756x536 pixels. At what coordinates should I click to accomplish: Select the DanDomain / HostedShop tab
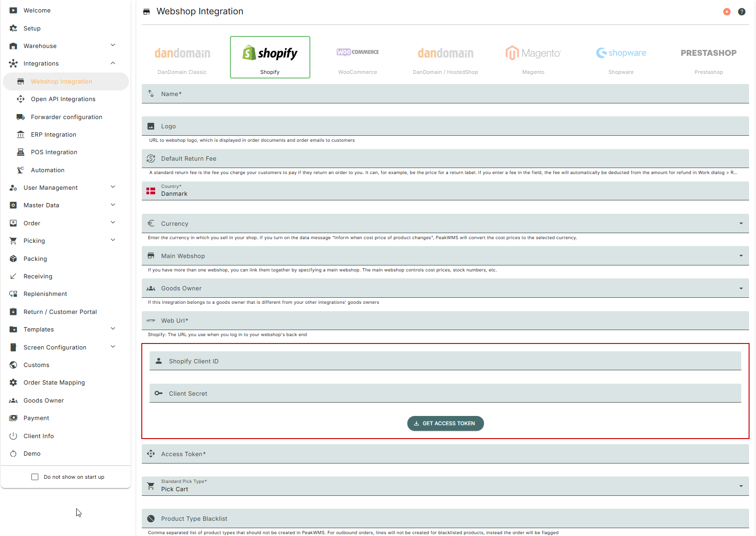pos(446,57)
